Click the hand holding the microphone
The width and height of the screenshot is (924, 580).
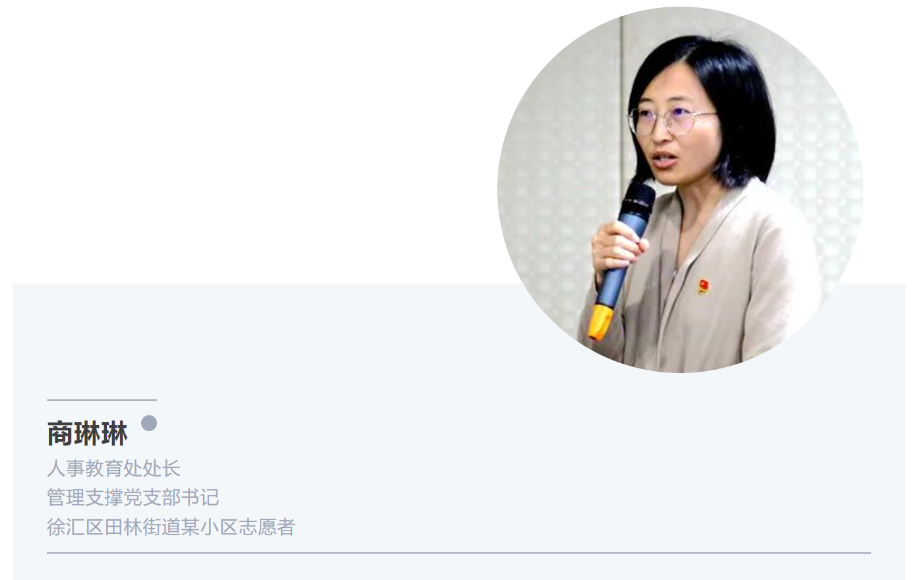pyautogui.click(x=618, y=247)
